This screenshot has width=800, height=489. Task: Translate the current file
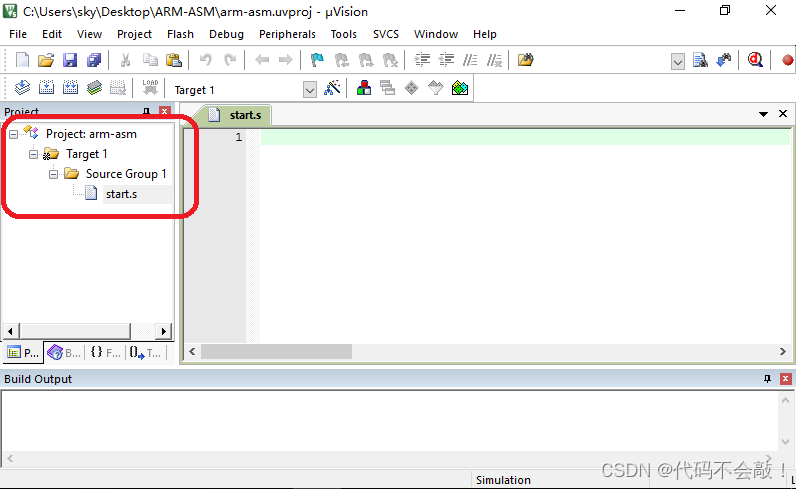point(22,88)
